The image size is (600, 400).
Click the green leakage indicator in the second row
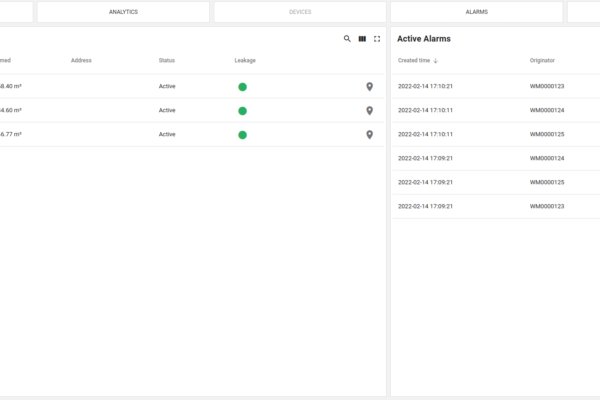pyautogui.click(x=242, y=111)
